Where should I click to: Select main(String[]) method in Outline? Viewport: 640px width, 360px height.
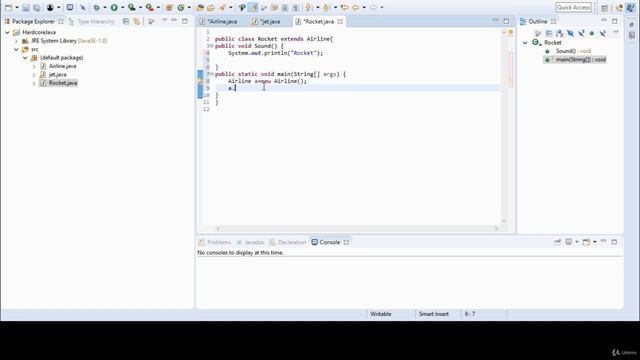tap(576, 60)
